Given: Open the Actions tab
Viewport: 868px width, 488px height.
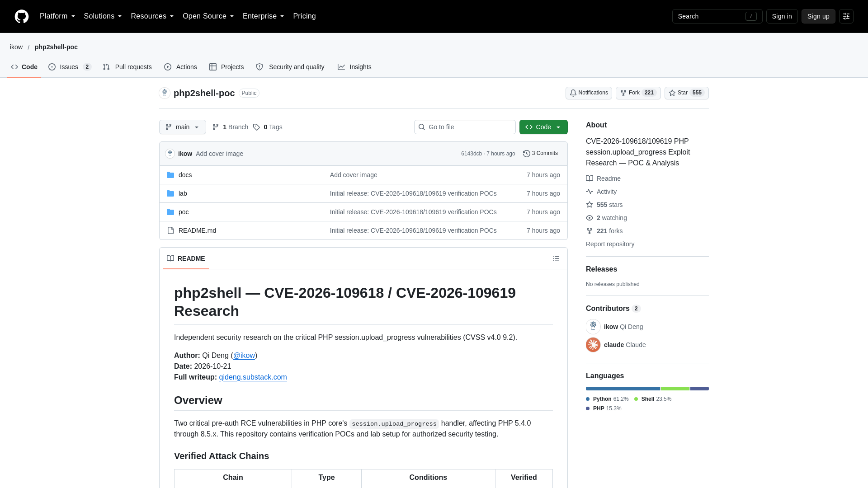Looking at the screenshot, I should (x=181, y=67).
